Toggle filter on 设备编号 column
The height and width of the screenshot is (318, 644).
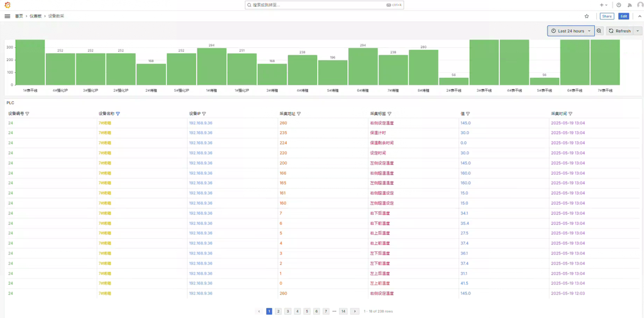27,114
